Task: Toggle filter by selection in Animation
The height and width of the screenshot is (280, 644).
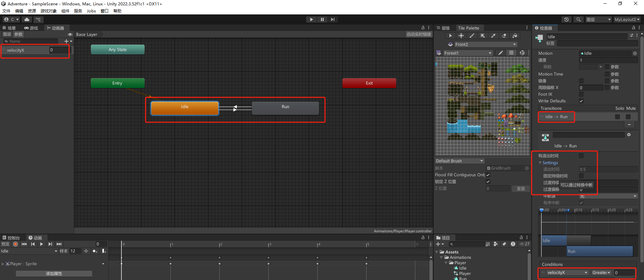Action: click(x=86, y=251)
